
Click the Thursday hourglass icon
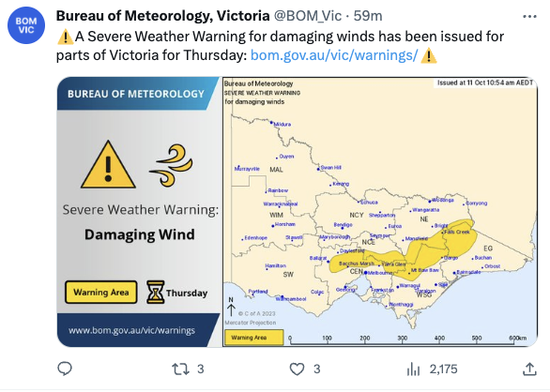(155, 292)
